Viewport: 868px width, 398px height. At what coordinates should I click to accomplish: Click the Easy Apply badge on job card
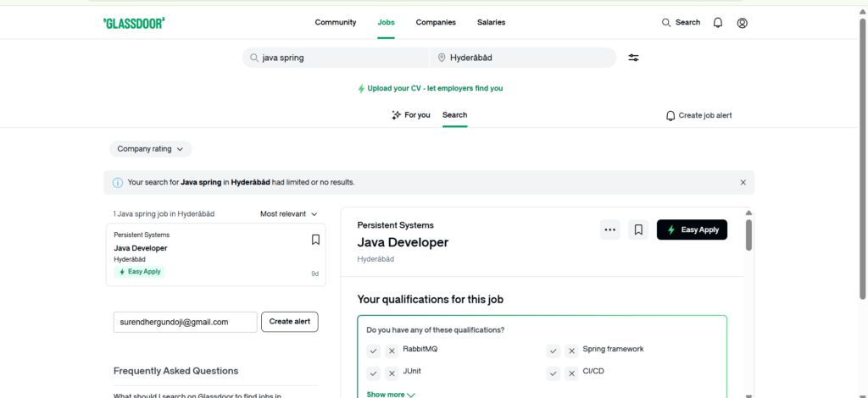pyautogui.click(x=140, y=272)
